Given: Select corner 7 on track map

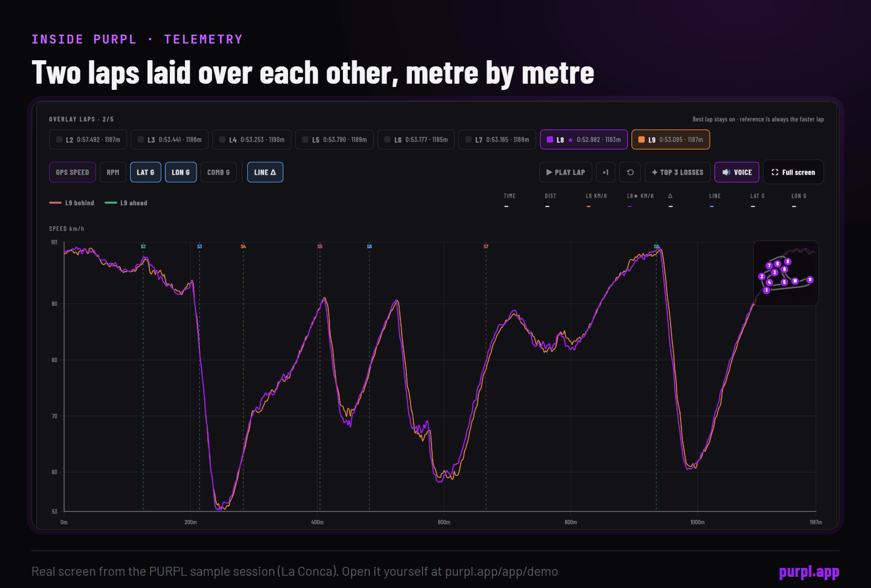Looking at the screenshot, I should 769,266.
